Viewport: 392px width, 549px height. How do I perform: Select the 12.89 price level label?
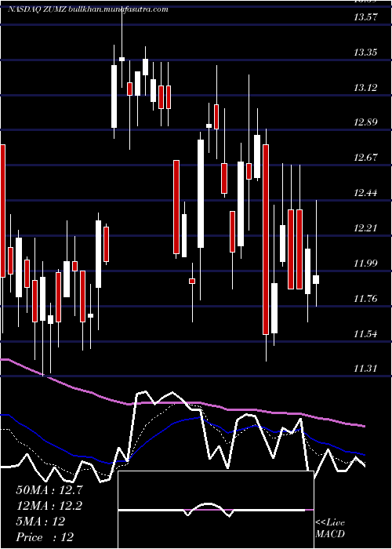365,122
